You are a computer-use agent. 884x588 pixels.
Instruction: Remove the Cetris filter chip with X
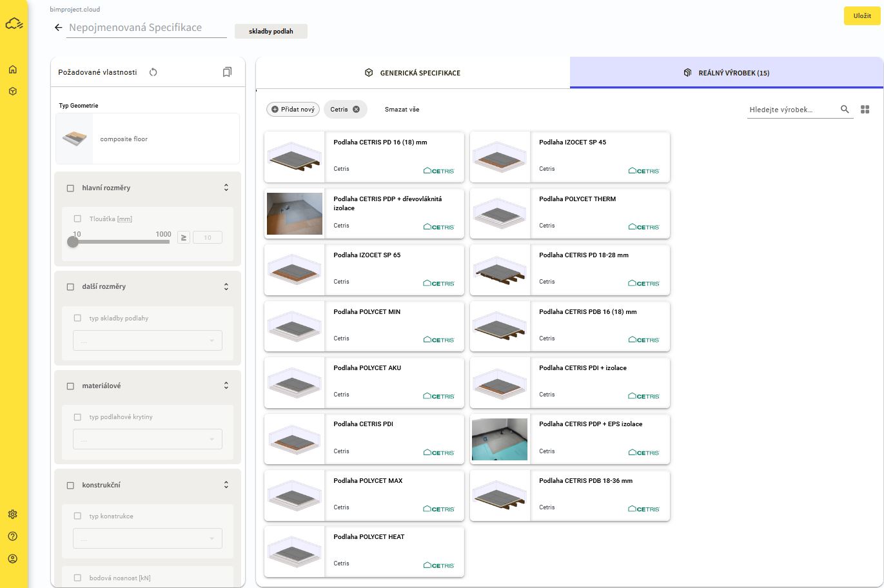356,110
